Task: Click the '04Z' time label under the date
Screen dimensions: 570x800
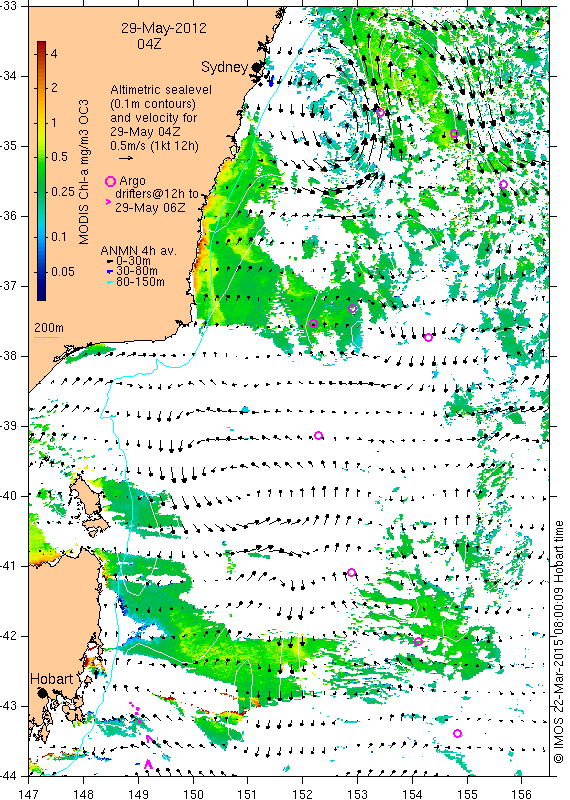Action: (149, 44)
